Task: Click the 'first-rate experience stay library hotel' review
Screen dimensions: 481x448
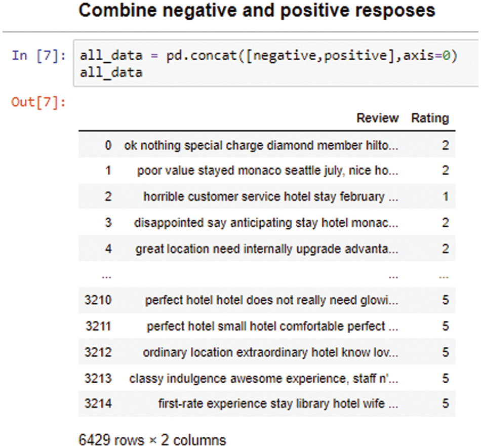Action: 278,404
